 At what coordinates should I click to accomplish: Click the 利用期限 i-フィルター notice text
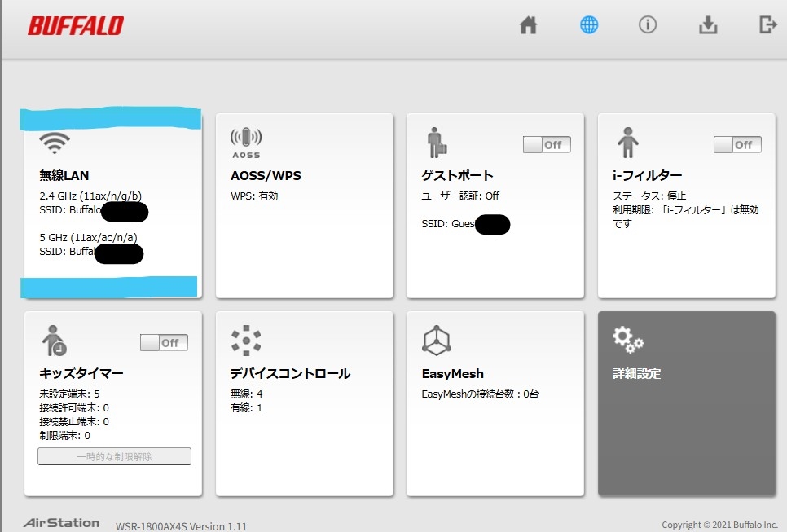click(x=686, y=217)
